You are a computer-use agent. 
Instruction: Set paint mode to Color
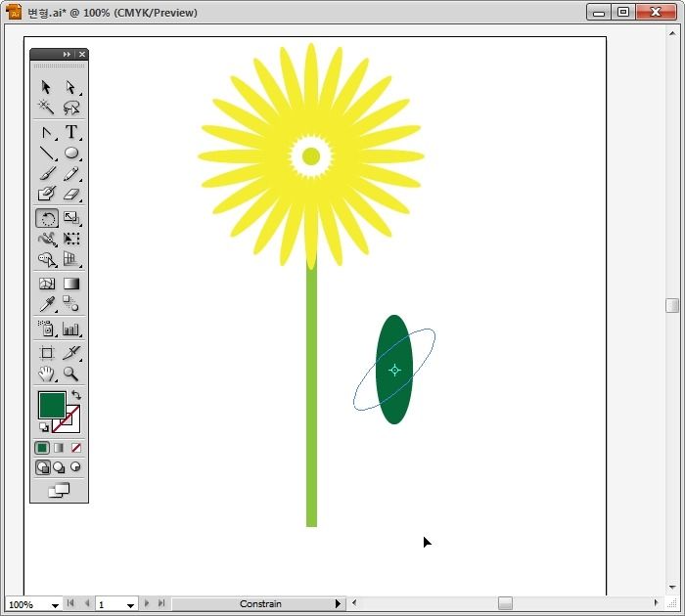tap(42, 448)
